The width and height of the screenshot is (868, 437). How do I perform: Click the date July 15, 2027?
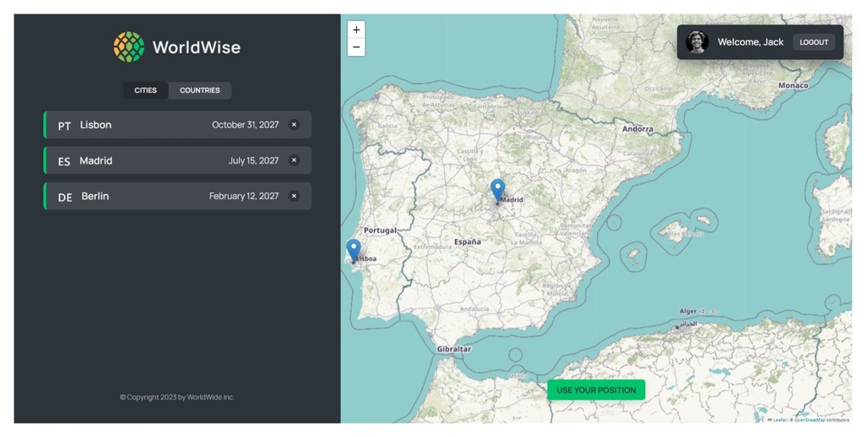253,160
